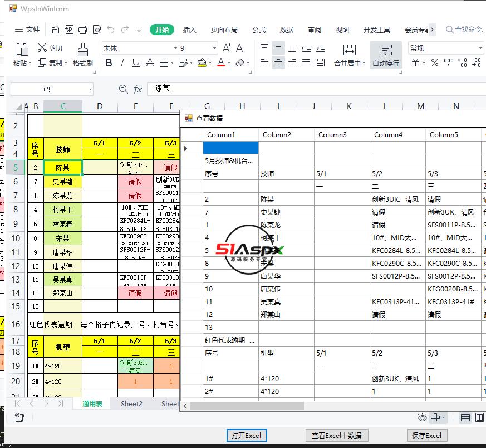Click the 打开Excel button

(247, 435)
